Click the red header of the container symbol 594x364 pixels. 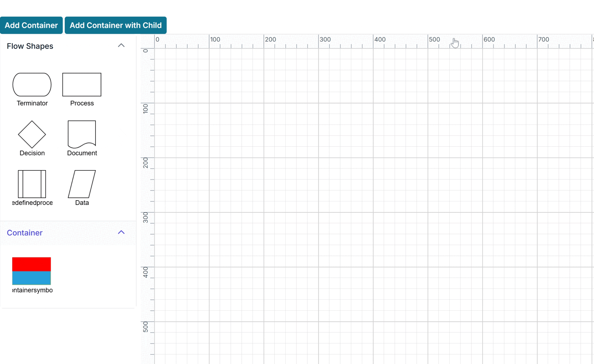tap(31, 264)
